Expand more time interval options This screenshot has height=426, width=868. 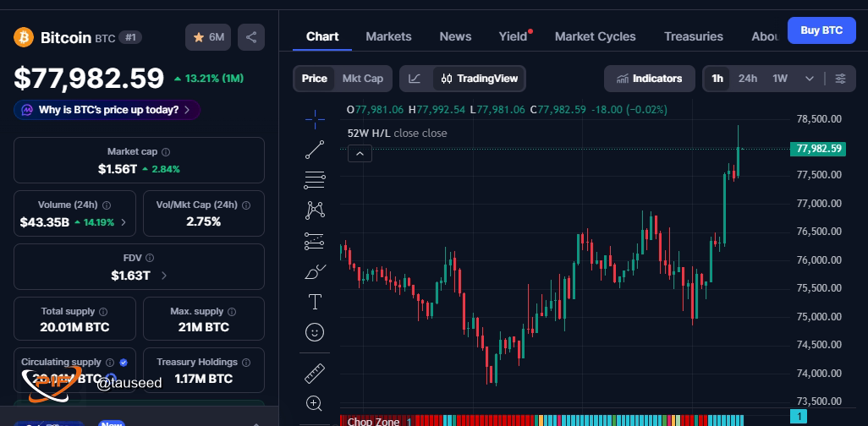point(810,79)
